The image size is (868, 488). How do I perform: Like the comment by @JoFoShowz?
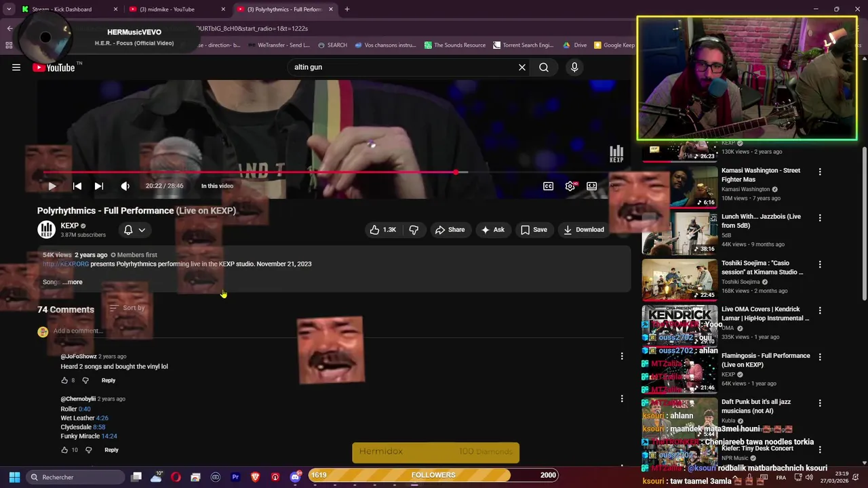tap(64, 380)
